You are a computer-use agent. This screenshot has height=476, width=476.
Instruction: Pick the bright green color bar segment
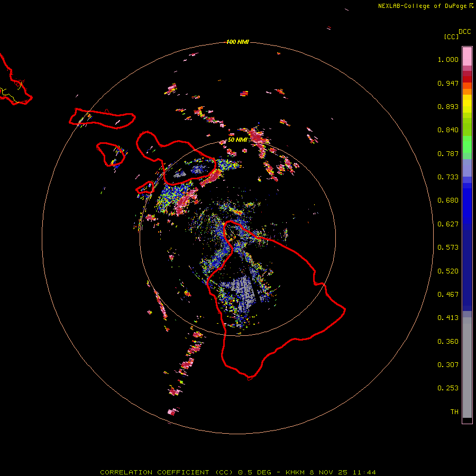point(467,144)
